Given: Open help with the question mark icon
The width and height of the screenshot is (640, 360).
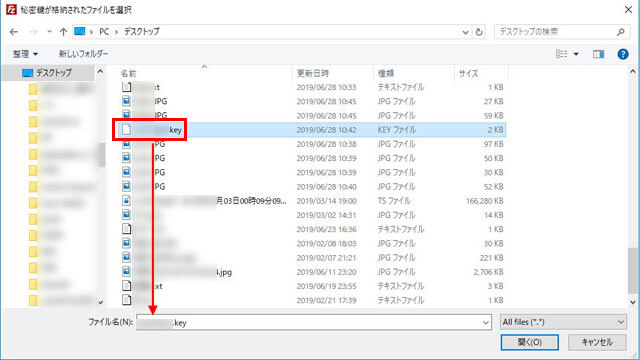Looking at the screenshot, I should click(x=623, y=54).
